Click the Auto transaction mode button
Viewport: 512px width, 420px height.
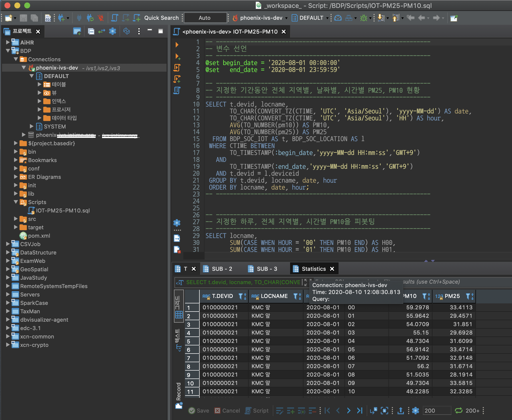click(205, 18)
